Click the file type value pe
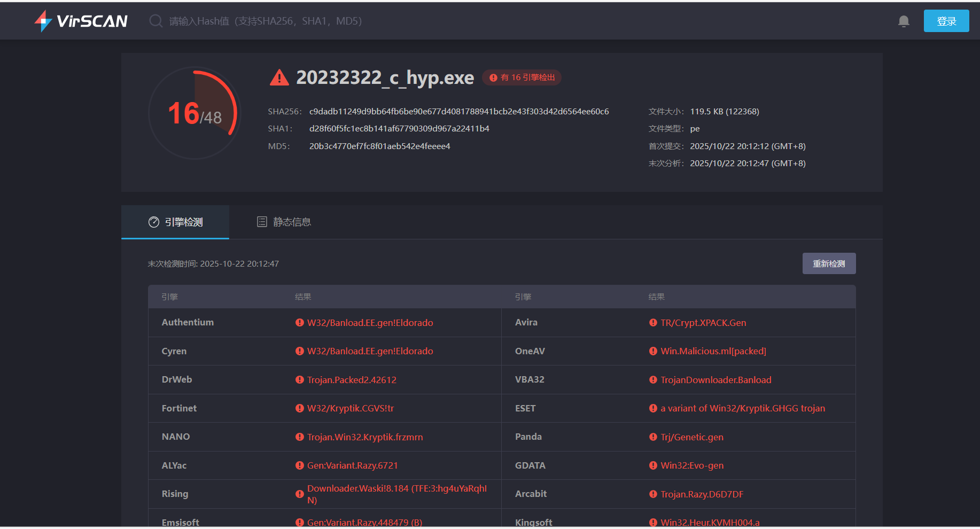 [695, 129]
